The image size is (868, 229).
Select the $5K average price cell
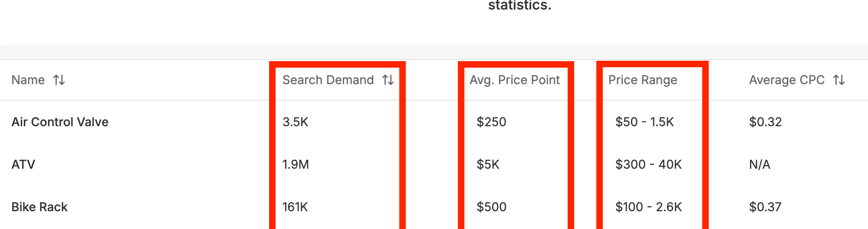pos(488,164)
